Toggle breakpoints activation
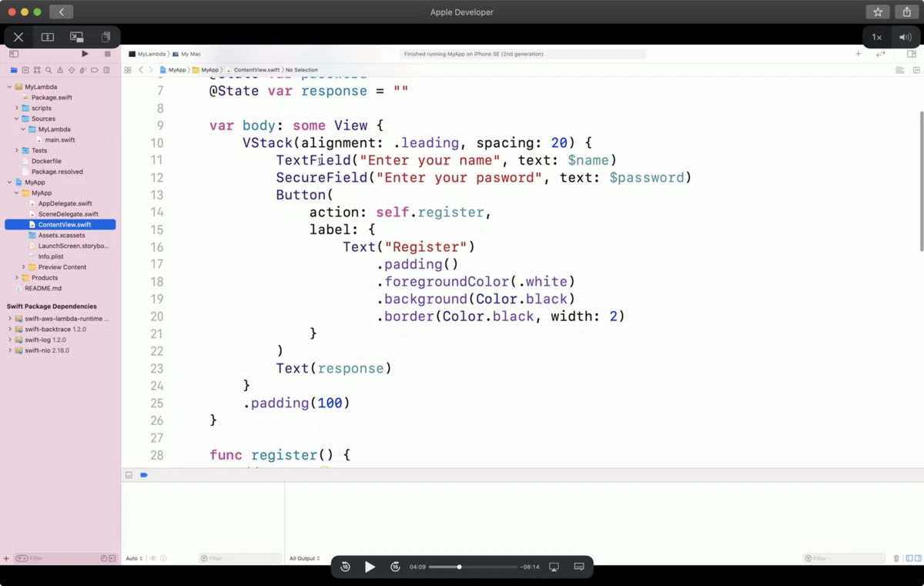This screenshot has height=586, width=924. [144, 475]
